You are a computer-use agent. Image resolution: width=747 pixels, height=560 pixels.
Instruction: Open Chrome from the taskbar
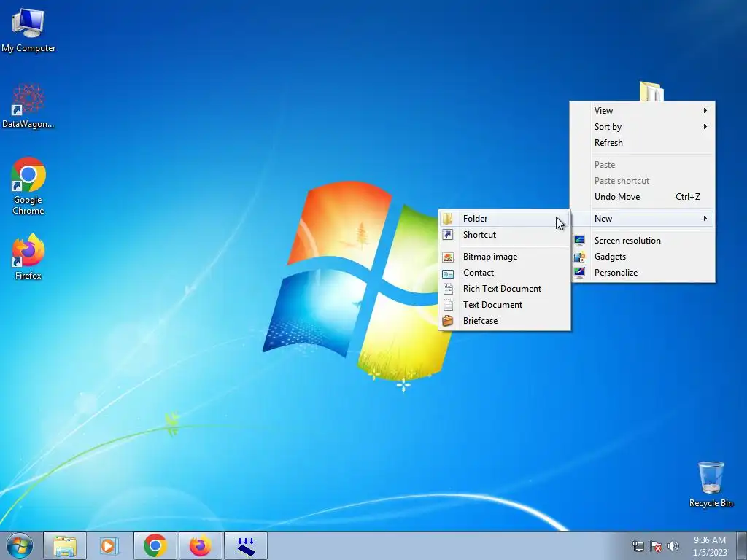pos(155,545)
